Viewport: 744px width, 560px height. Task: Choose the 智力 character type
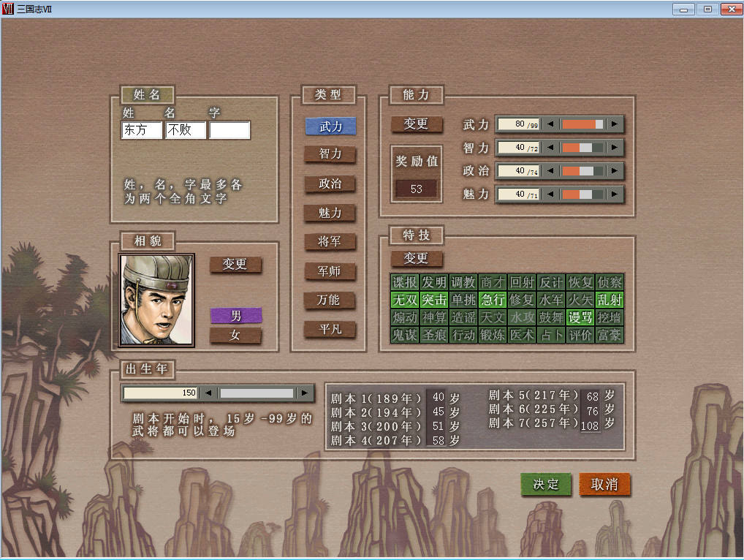(330, 154)
